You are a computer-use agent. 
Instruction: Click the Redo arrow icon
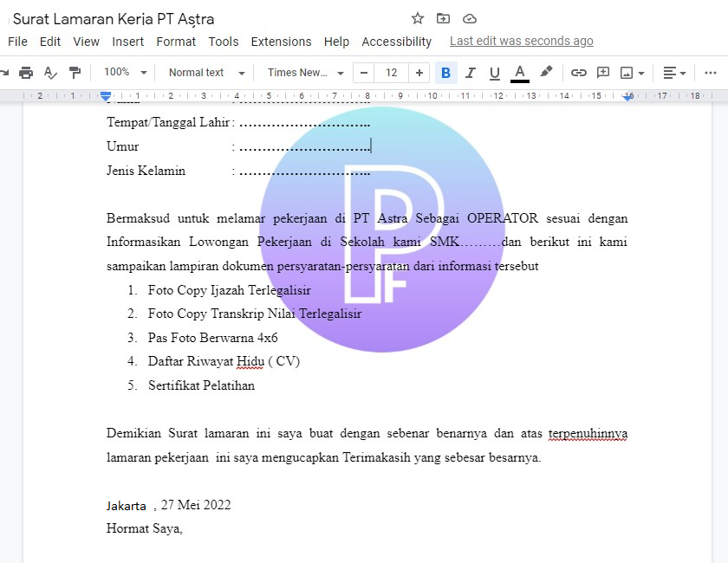(x=4, y=73)
